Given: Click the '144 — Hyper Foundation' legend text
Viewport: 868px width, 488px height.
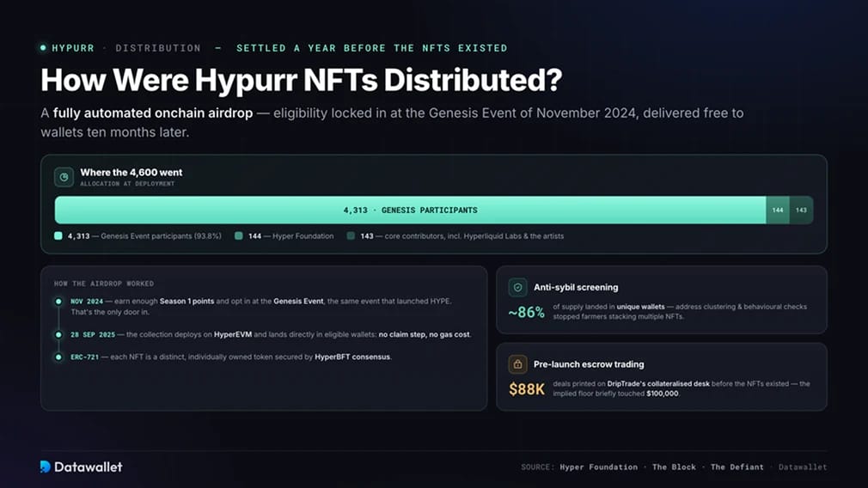Looking at the screenshot, I should coord(291,236).
